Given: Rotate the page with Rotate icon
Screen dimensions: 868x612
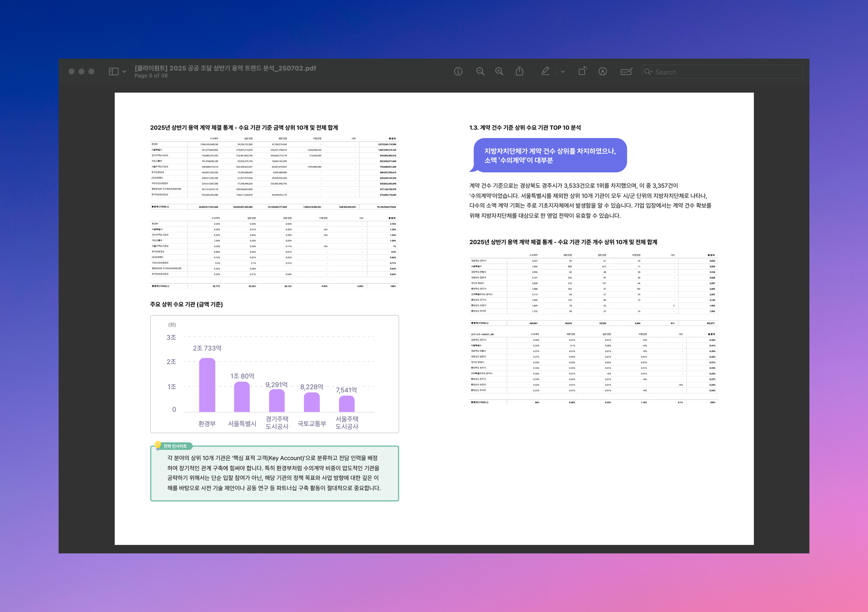Looking at the screenshot, I should (x=582, y=71).
